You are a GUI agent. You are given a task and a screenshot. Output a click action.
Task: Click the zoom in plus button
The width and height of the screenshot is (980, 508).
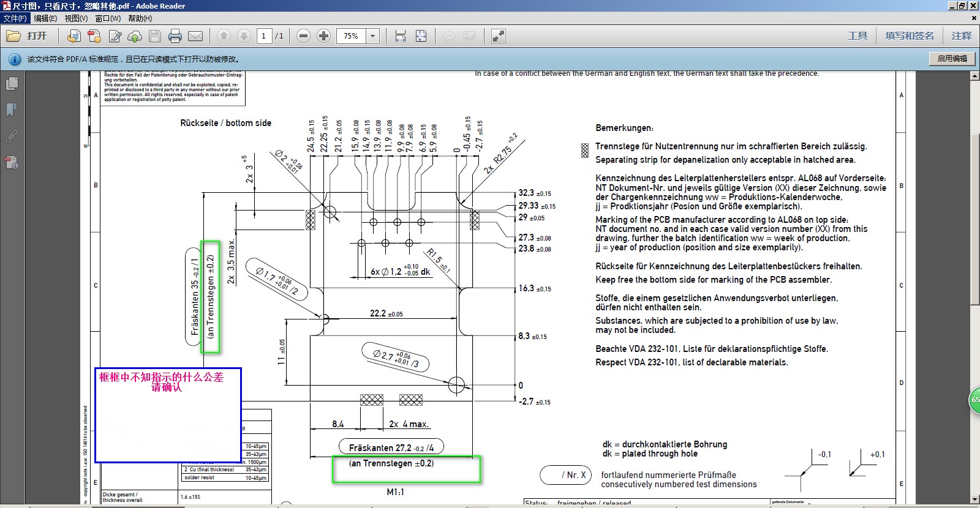[324, 36]
